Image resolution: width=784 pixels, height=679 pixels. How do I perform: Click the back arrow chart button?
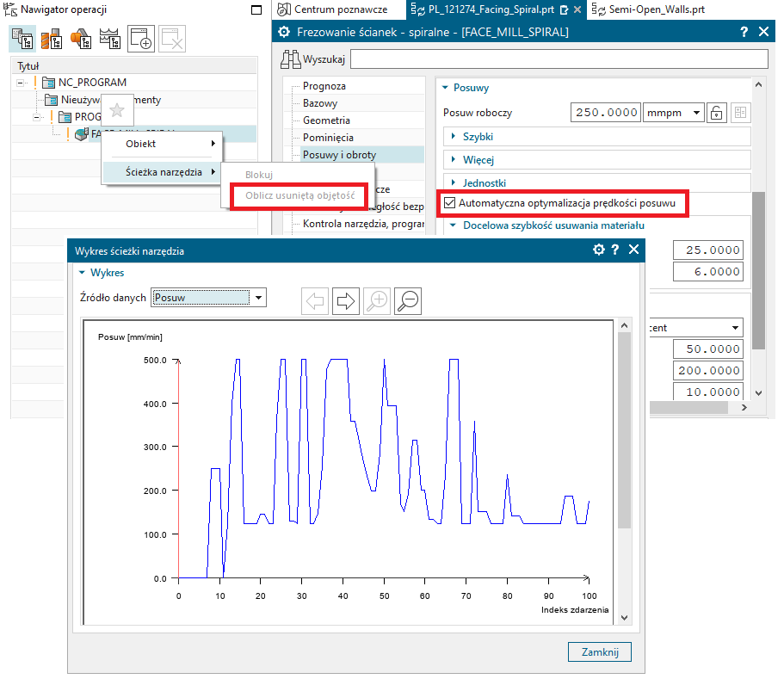315,301
